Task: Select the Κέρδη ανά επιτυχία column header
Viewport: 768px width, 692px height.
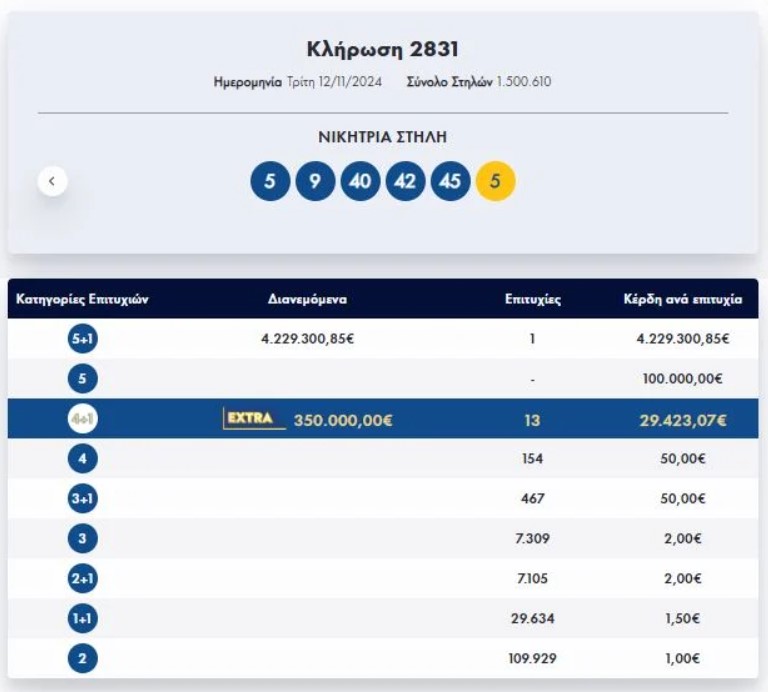Action: tap(682, 299)
